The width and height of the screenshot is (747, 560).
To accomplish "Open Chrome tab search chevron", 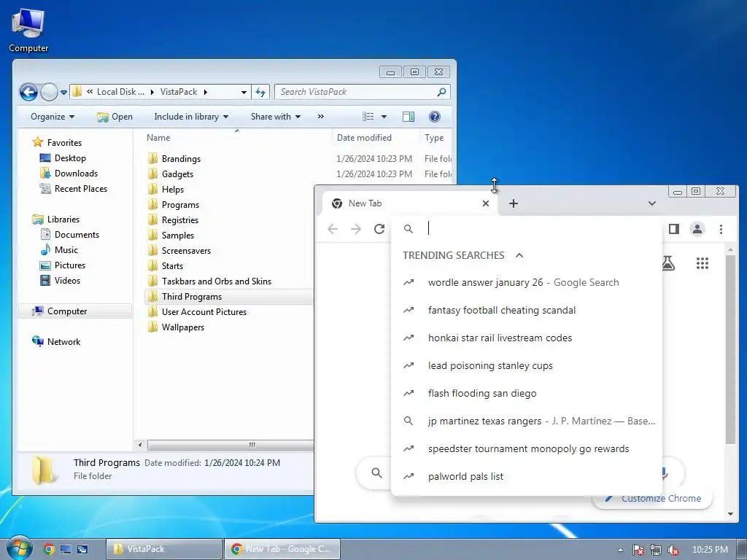I will (651, 203).
